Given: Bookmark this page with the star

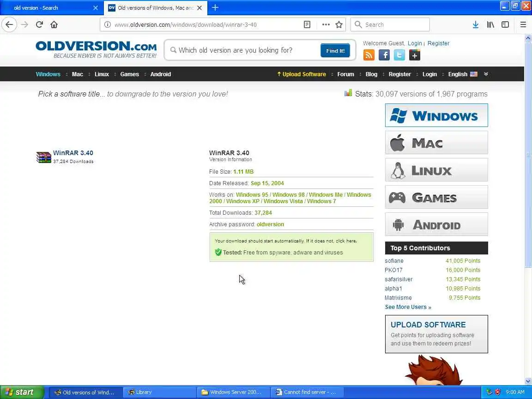Looking at the screenshot, I should (x=339, y=24).
